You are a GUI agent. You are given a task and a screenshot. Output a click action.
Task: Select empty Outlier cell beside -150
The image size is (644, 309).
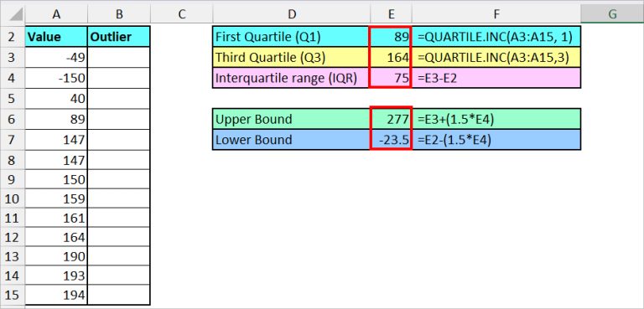click(x=119, y=78)
